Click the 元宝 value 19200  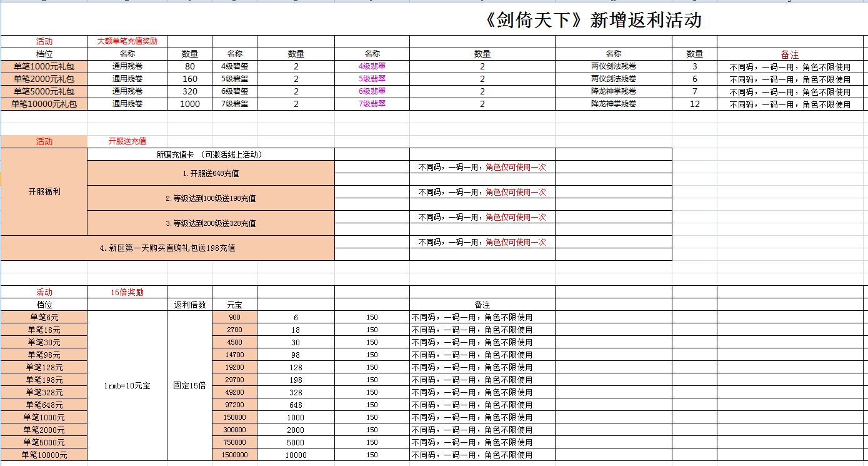[234, 367]
